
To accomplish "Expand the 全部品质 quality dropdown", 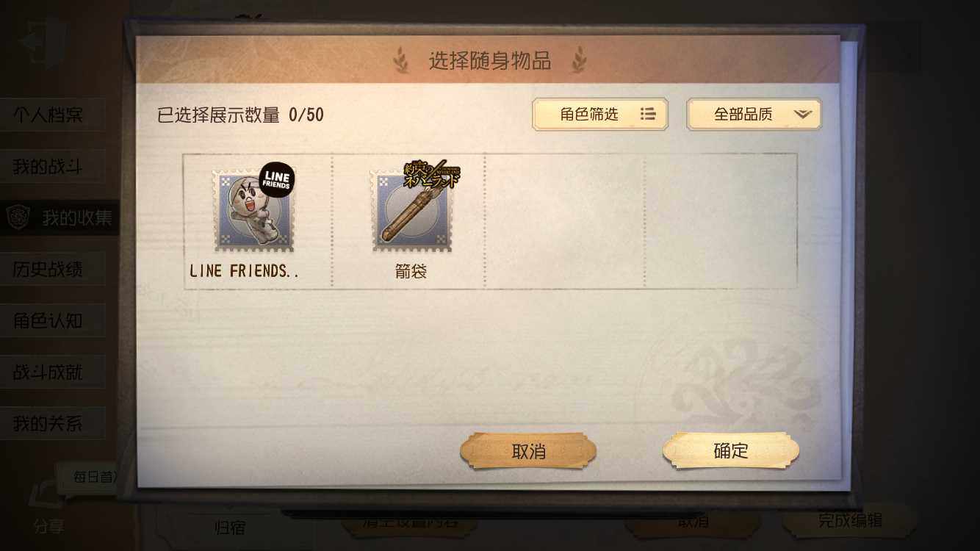I will tap(754, 115).
